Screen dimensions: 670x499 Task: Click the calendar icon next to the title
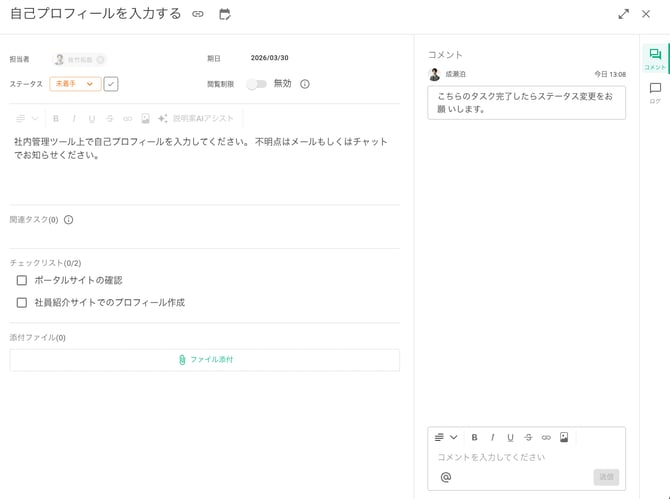point(225,14)
